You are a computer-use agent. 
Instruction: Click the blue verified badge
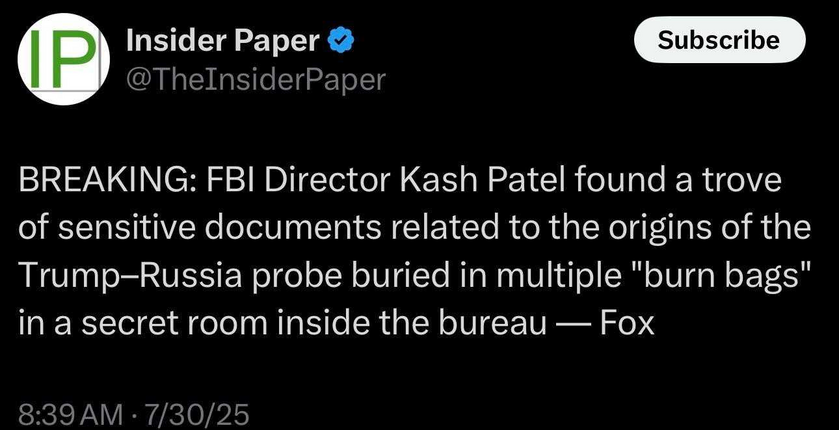pyautogui.click(x=340, y=41)
